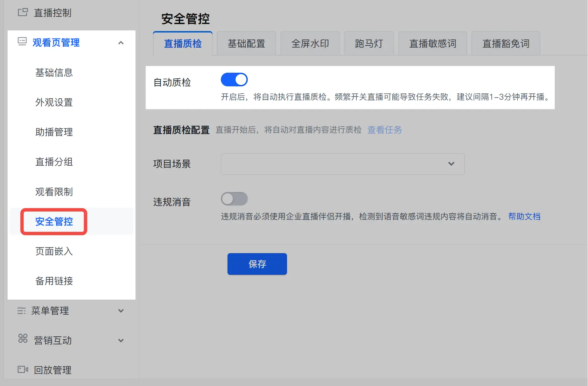Click the 营销互动 grid icon
The width and height of the screenshot is (588, 386).
point(23,338)
